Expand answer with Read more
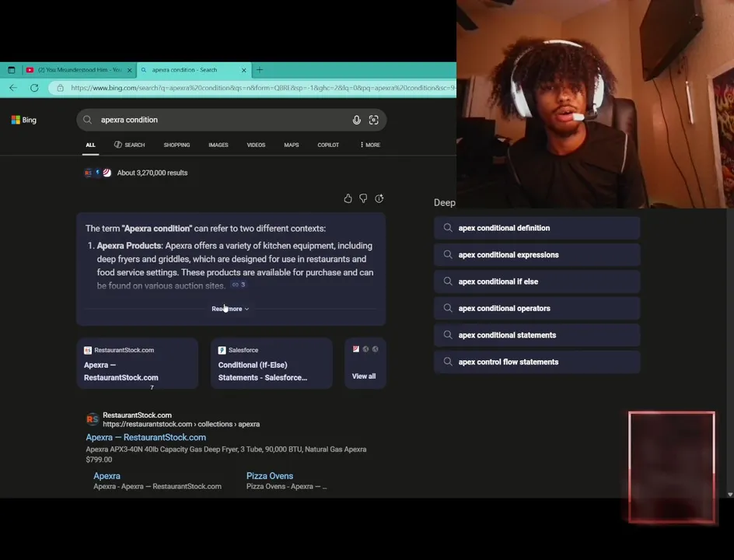Image resolution: width=734 pixels, height=560 pixels. (x=230, y=309)
